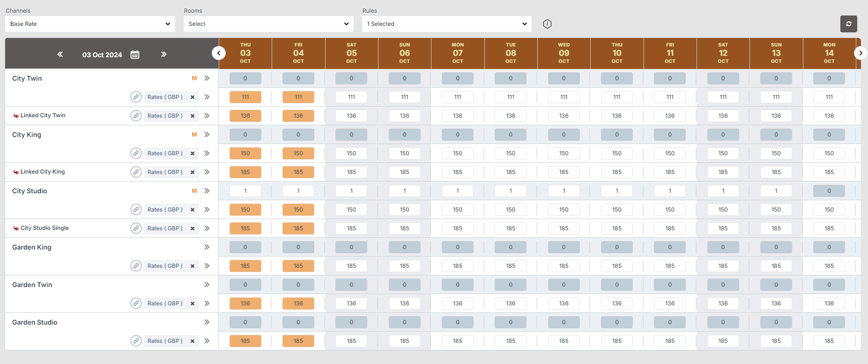Click link icon in City Studio Single row

point(136,228)
